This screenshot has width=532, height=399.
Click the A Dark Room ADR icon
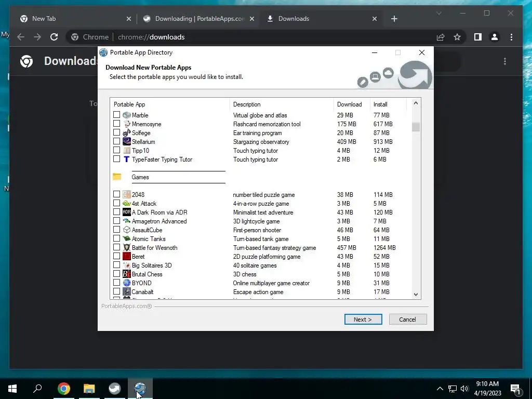click(x=127, y=212)
